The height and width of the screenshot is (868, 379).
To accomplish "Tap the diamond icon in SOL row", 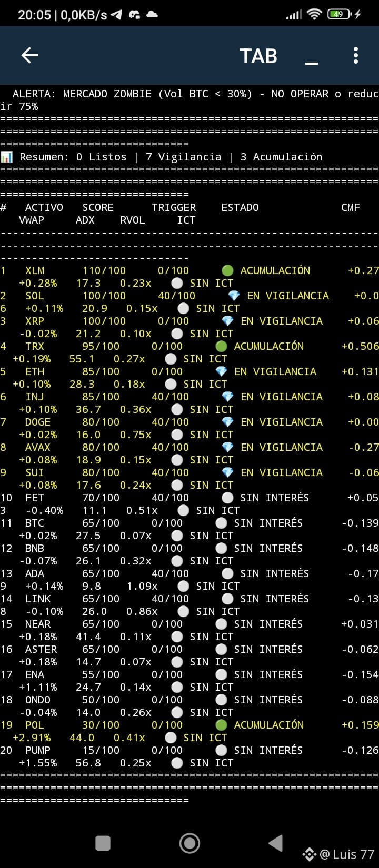I will point(234,296).
